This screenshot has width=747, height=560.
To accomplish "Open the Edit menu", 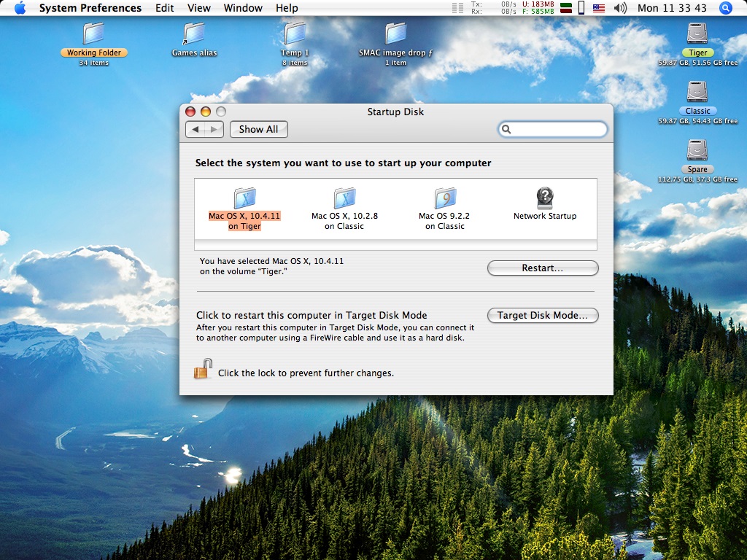I will (164, 8).
